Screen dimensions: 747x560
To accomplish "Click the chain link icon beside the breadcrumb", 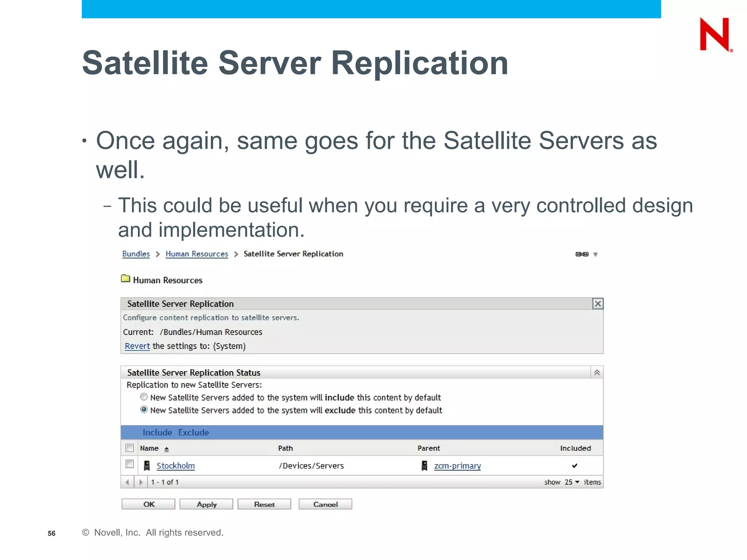I will tap(582, 254).
